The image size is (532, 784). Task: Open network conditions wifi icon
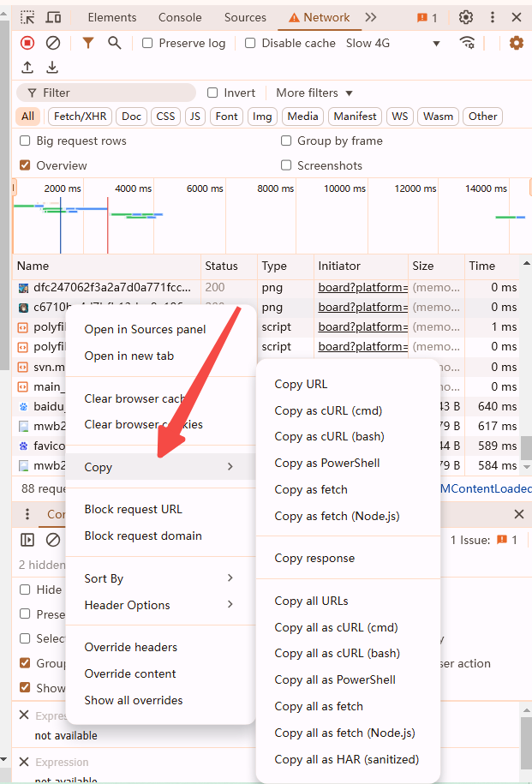click(x=467, y=43)
